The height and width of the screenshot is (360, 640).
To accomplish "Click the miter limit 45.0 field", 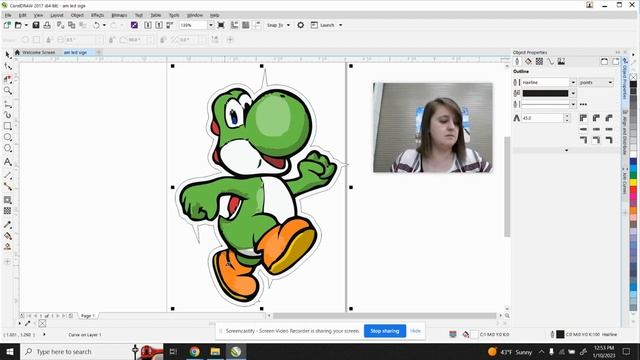I will point(542,118).
